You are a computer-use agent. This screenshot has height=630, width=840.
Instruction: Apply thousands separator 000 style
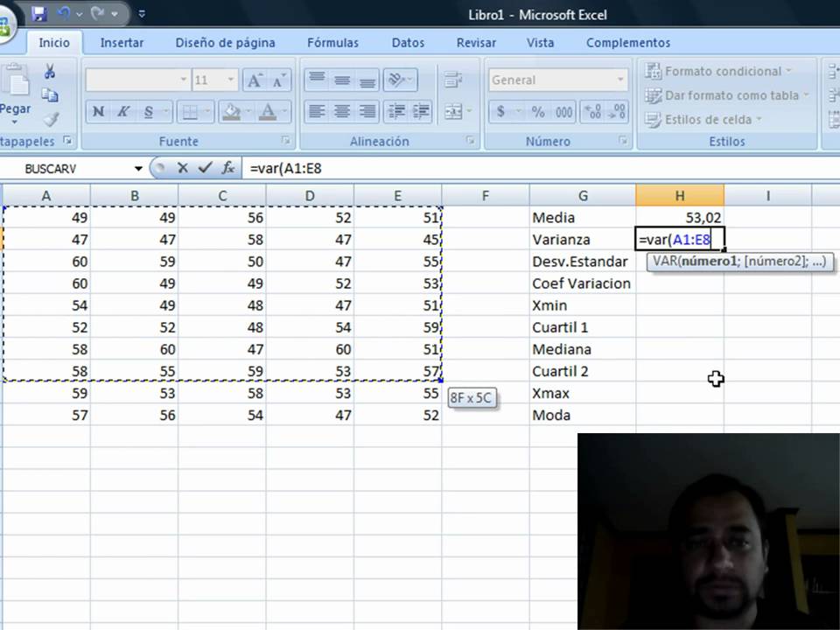tap(563, 111)
